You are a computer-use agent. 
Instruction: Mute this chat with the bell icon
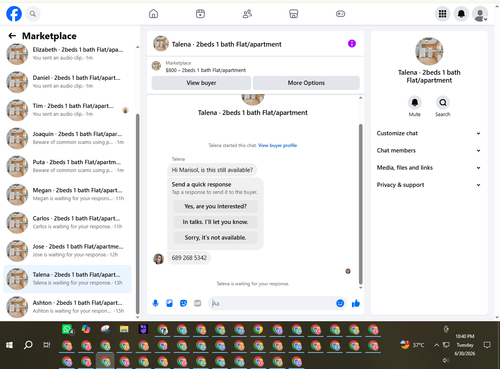[415, 102]
